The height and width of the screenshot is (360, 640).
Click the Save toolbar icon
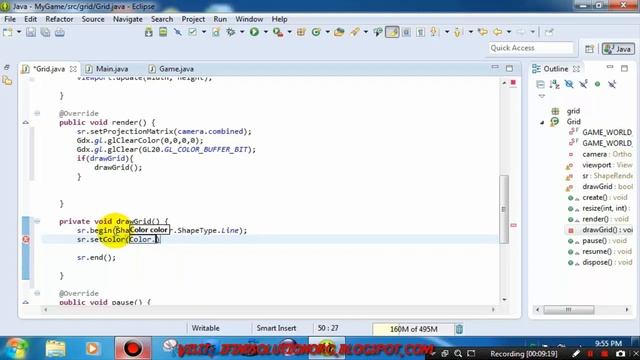click(x=31, y=32)
